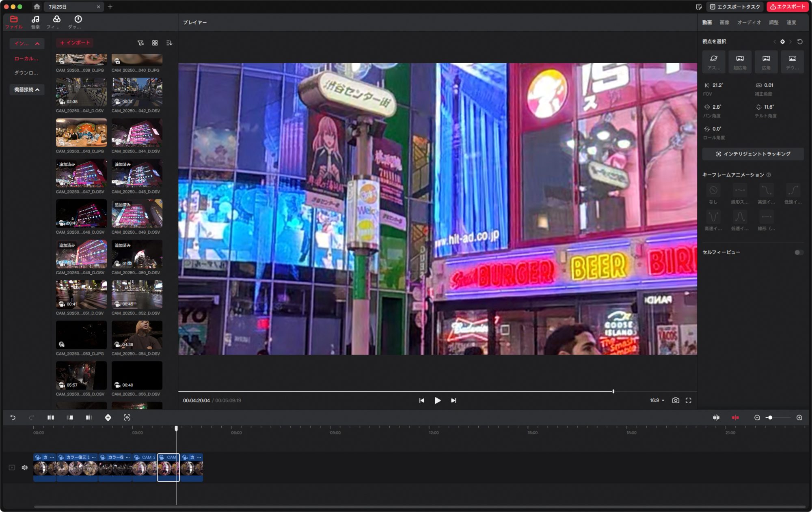Switch to the オーディオ tab
The image size is (812, 512).
pos(749,23)
